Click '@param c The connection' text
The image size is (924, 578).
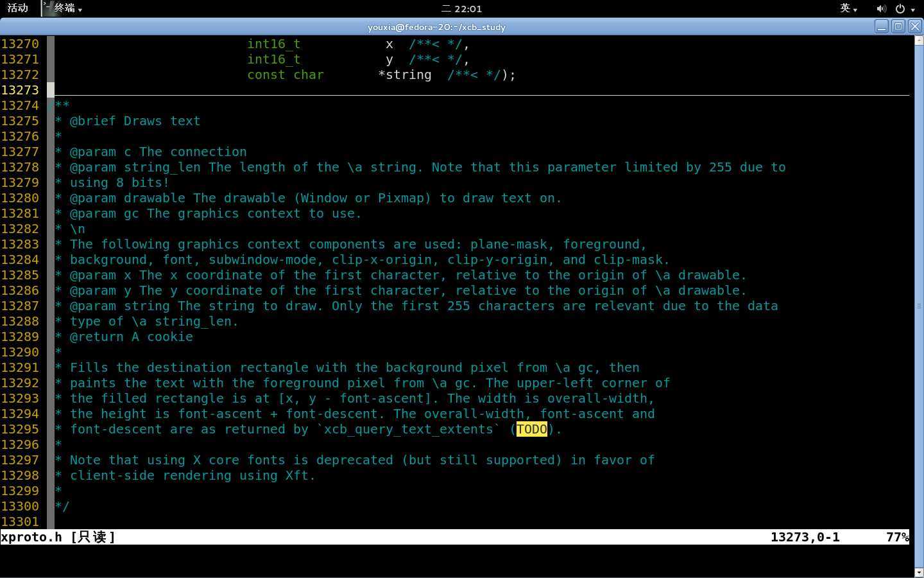158,152
